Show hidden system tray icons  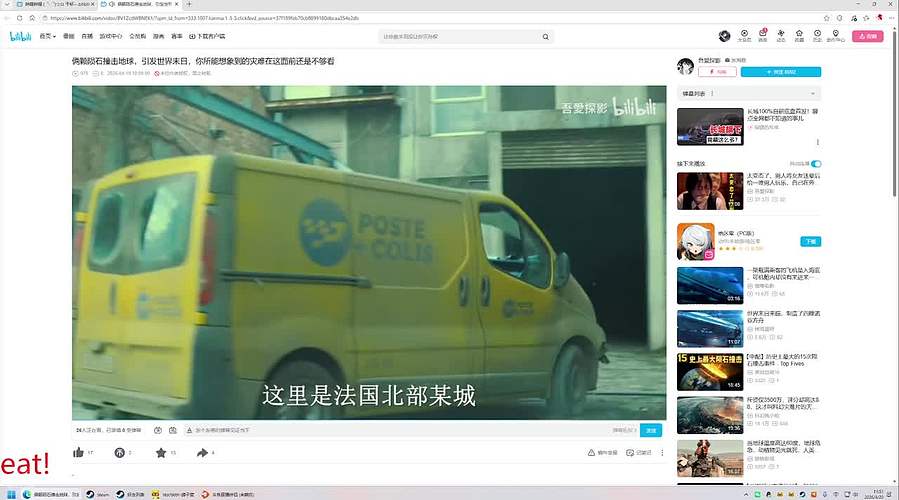[746, 494]
